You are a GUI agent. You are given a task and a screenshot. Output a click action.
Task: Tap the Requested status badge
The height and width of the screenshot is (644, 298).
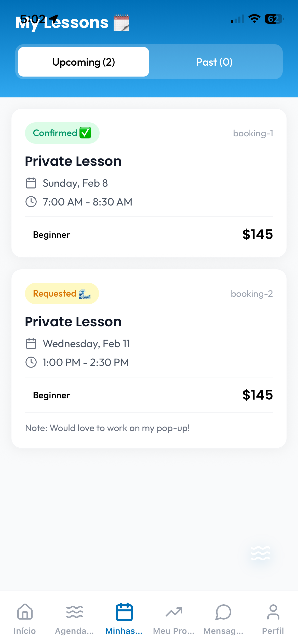(62, 294)
